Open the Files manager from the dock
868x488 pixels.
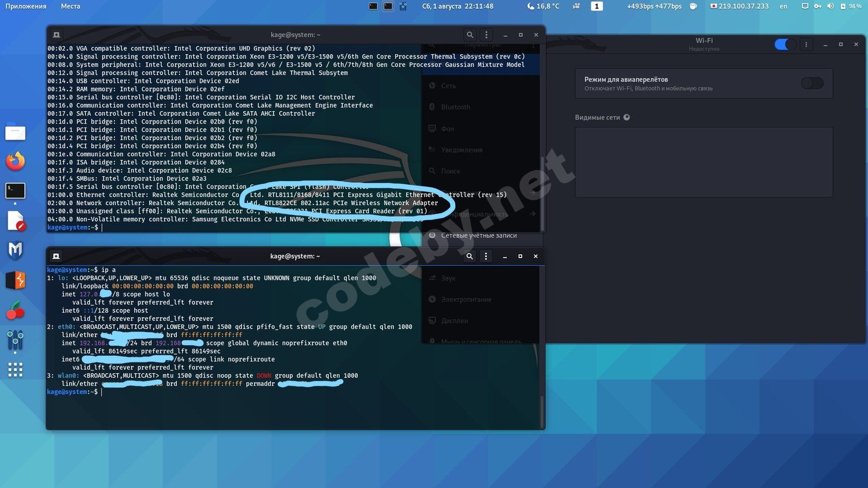click(15, 132)
